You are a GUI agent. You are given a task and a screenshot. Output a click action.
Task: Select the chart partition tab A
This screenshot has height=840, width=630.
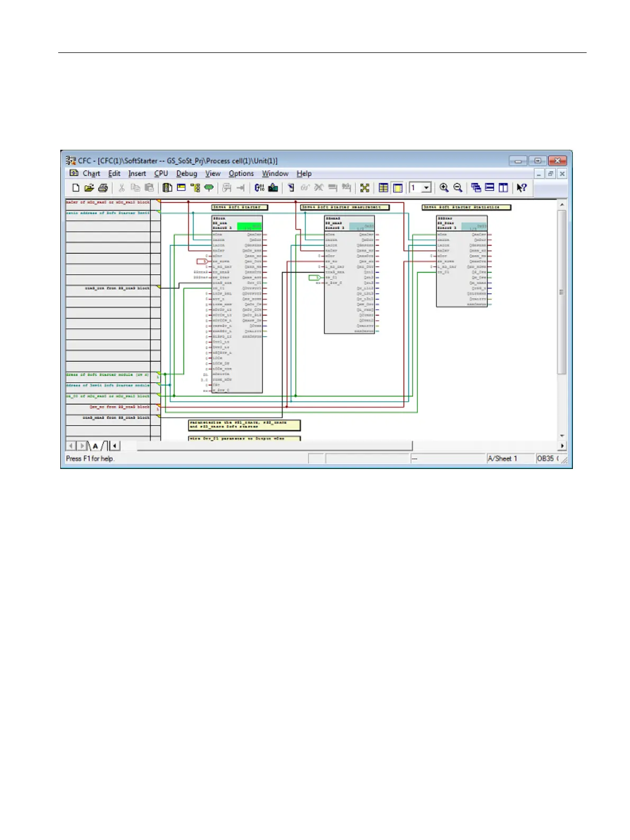[x=95, y=446]
